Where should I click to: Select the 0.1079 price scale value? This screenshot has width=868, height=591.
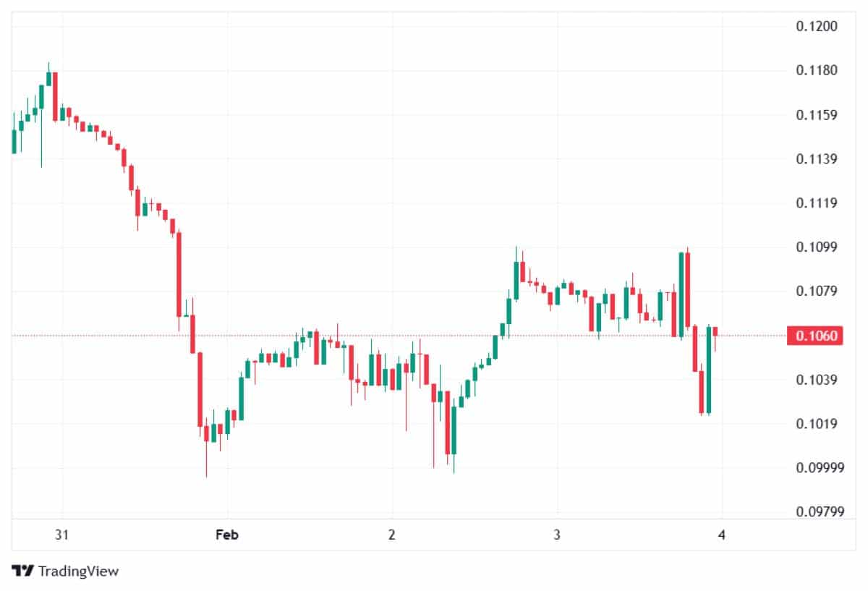pyautogui.click(x=816, y=292)
